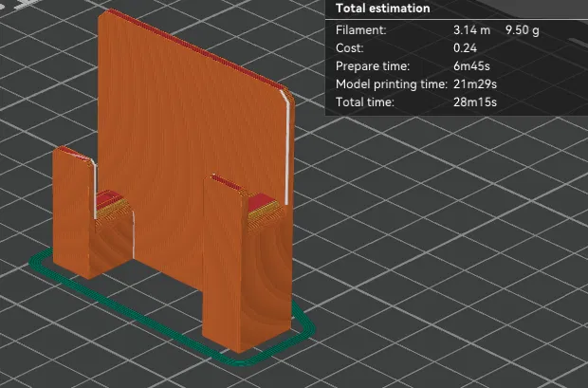
Task: Click the model printing time '21m29s'
Action: (x=475, y=84)
